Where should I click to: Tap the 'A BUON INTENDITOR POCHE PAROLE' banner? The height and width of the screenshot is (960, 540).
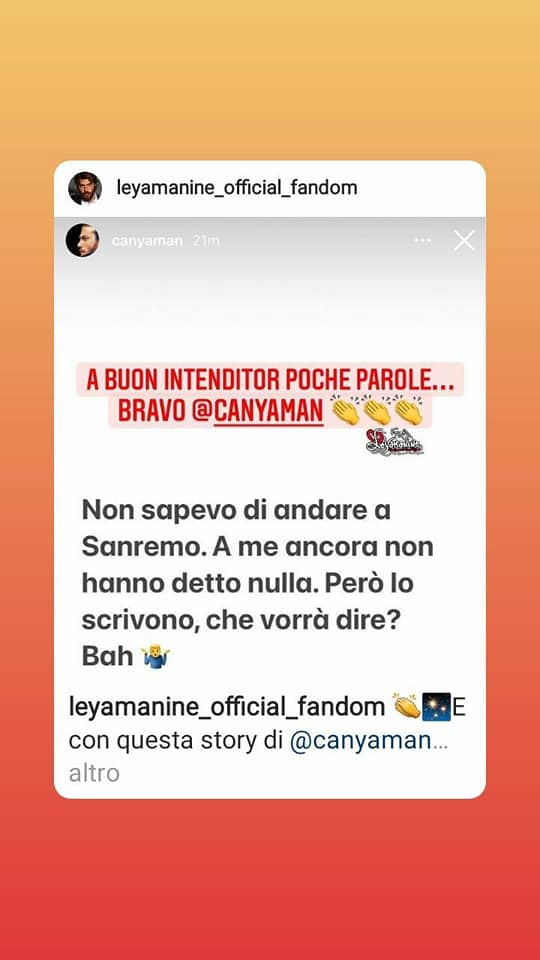click(x=270, y=379)
